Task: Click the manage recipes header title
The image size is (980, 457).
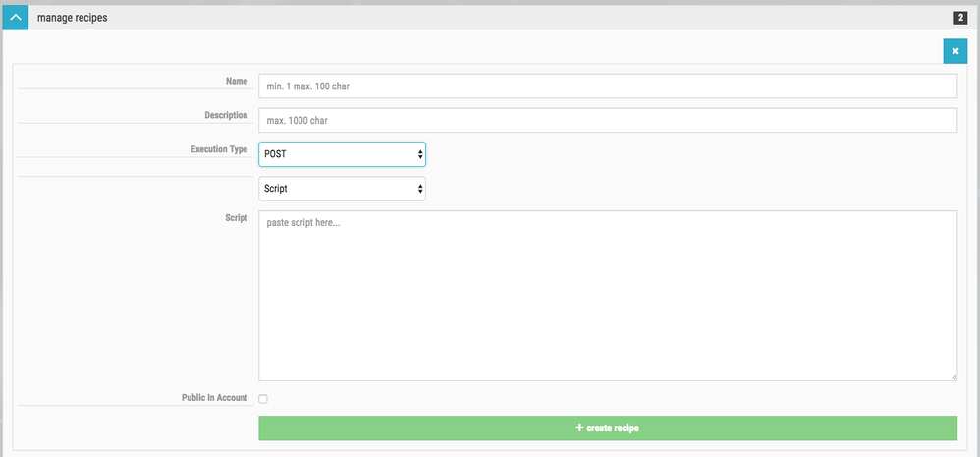Action: 72,18
